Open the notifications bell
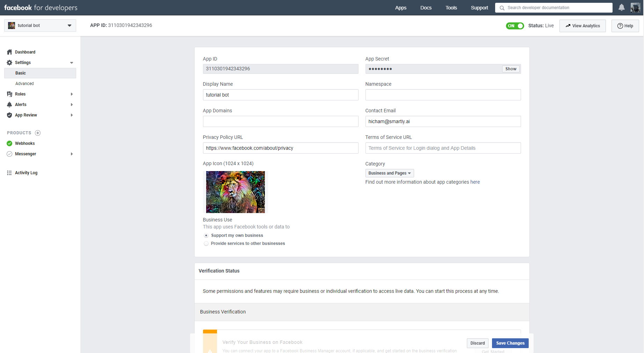Image resolution: width=644 pixels, height=353 pixels. pyautogui.click(x=622, y=7)
